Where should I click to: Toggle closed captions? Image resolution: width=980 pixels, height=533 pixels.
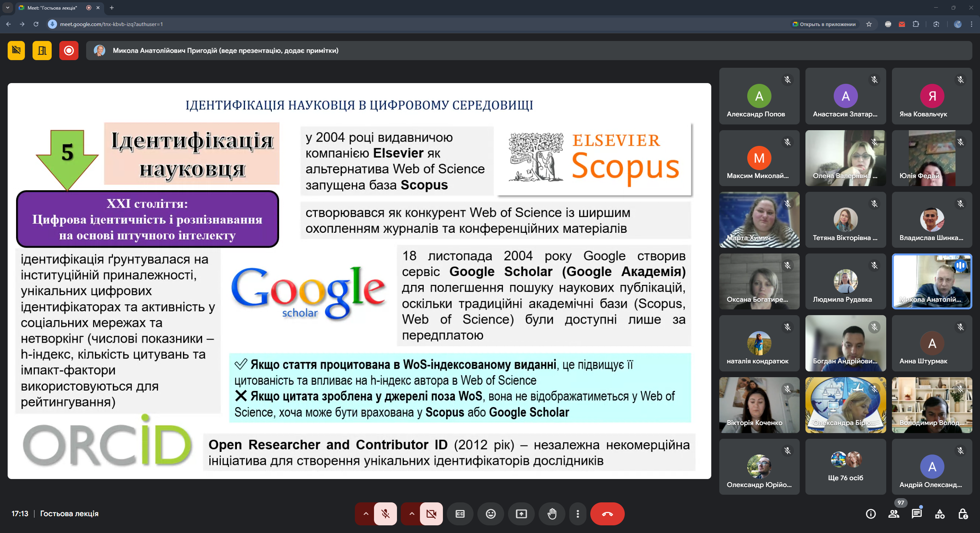(460, 514)
